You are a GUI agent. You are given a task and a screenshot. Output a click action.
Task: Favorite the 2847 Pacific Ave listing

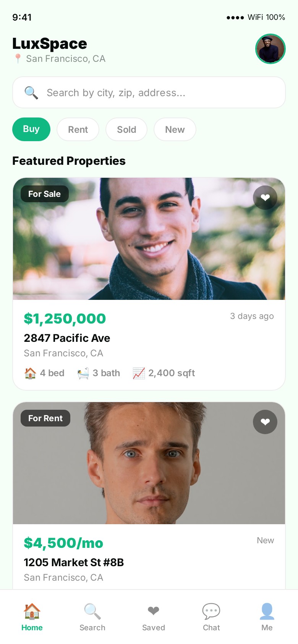(265, 198)
